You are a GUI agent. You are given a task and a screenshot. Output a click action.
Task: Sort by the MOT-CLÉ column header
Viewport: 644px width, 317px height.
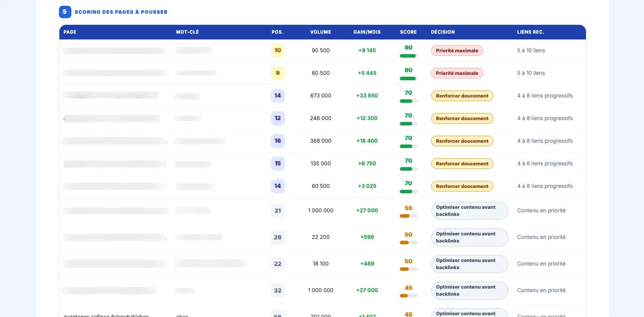(x=187, y=32)
